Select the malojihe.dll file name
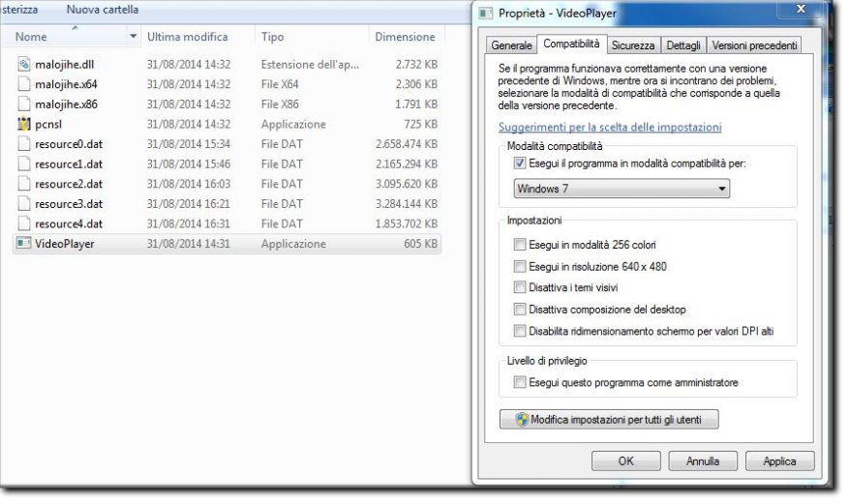849x504 pixels. click(65, 65)
